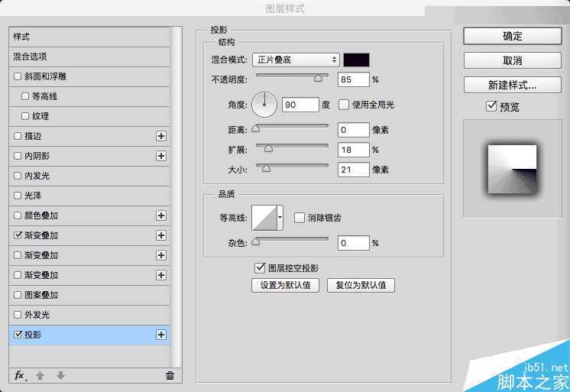Click 复位为默认值

(361, 285)
